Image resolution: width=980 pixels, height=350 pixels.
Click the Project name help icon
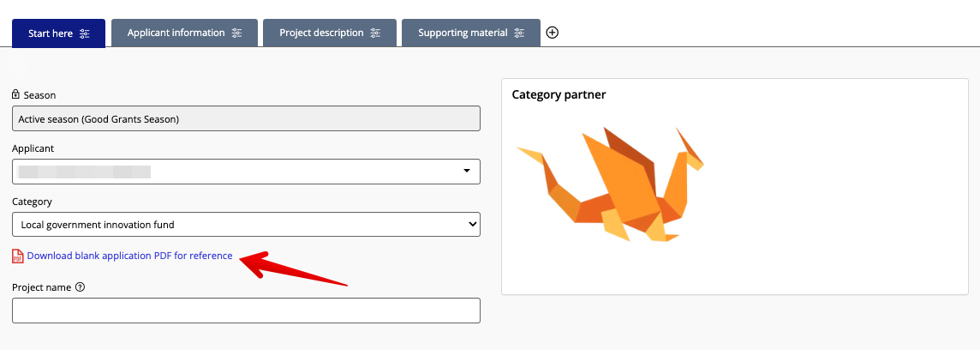tap(81, 287)
